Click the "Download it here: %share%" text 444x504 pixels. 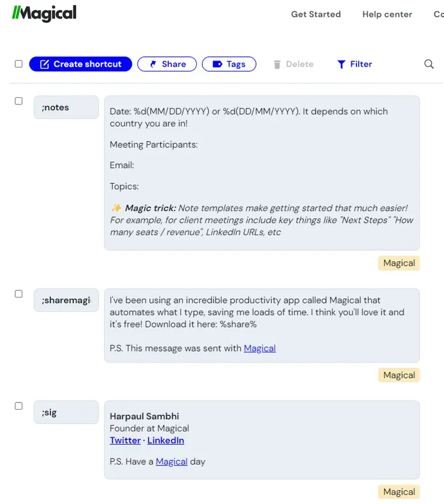(x=200, y=325)
